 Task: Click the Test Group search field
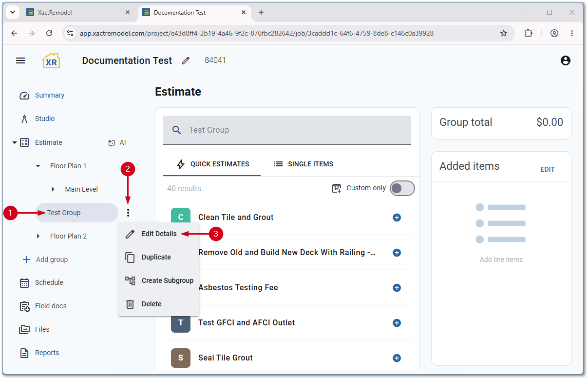(287, 130)
